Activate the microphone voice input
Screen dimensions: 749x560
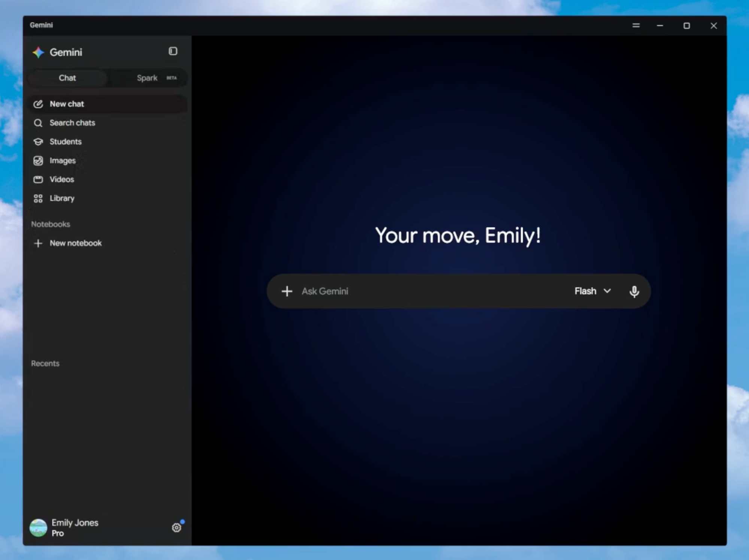634,291
